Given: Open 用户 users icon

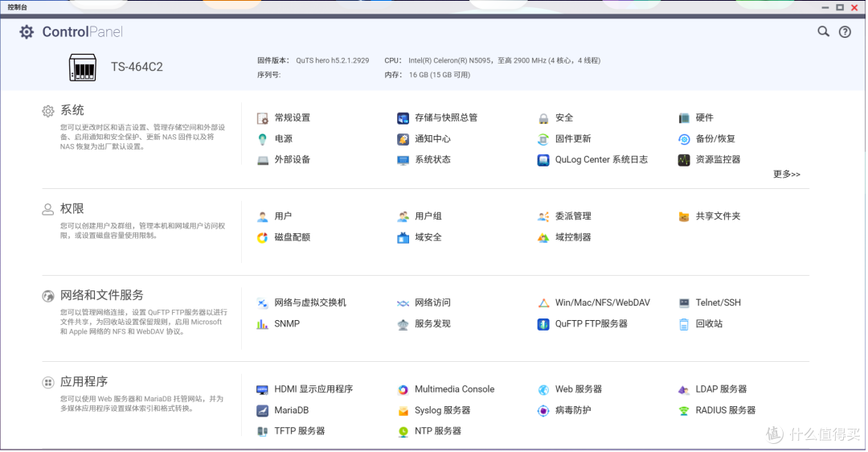Looking at the screenshot, I should click(x=262, y=216).
